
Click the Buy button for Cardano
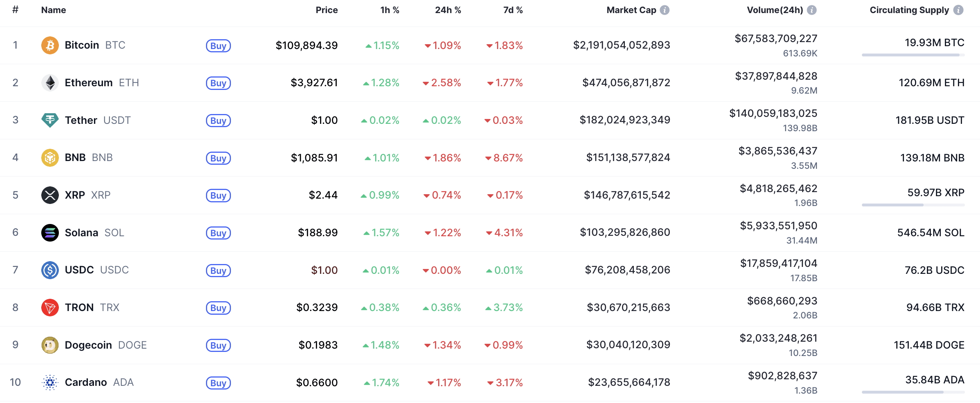tap(218, 383)
